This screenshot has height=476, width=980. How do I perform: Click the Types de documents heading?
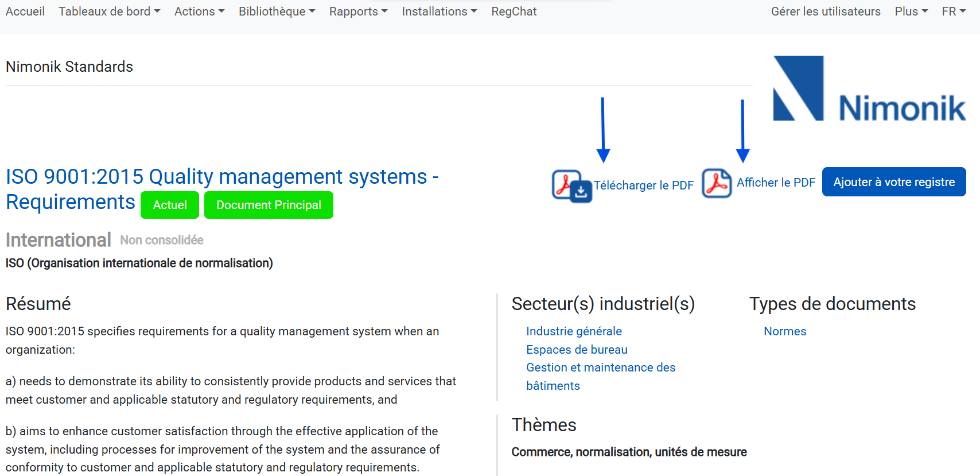pos(833,304)
